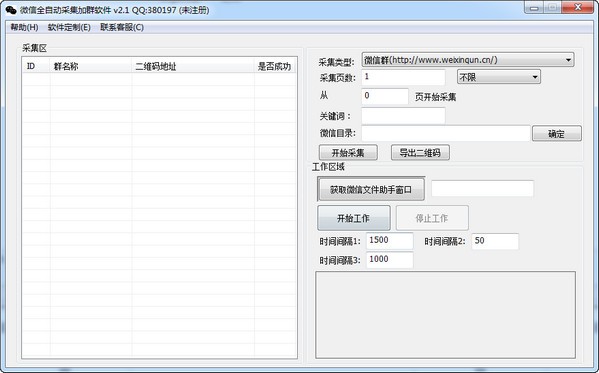
Task: Click the 是否成功 column header
Action: (275, 66)
